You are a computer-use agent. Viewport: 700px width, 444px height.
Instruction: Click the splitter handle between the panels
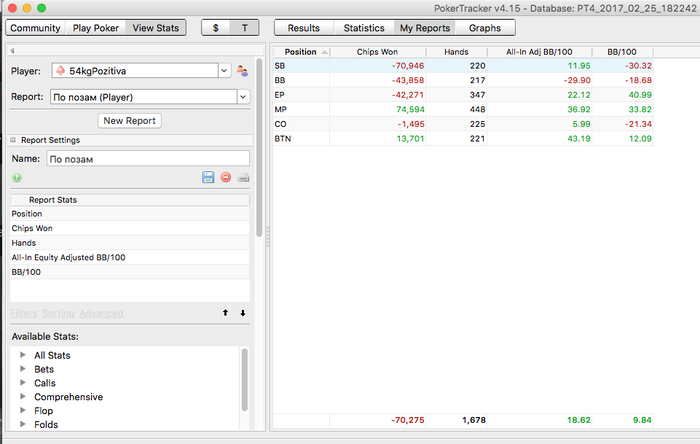pos(268,237)
